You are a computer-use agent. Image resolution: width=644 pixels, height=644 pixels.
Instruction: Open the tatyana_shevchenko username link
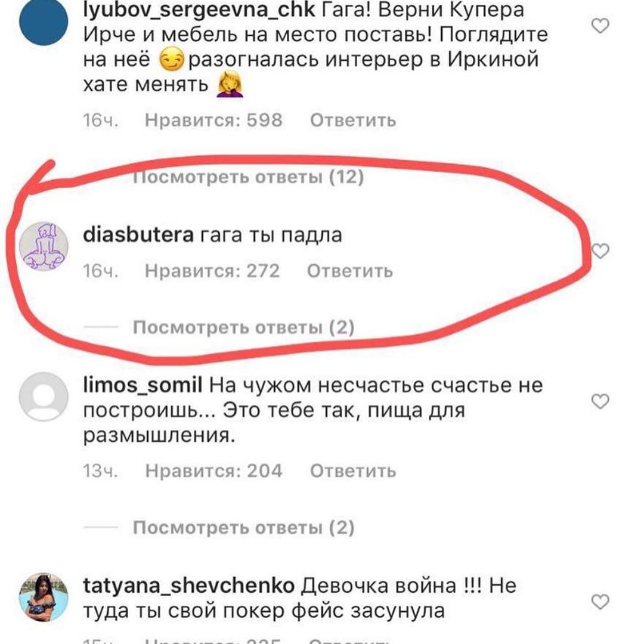(188, 586)
